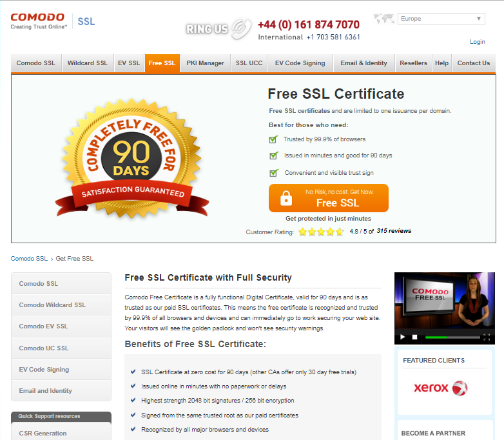Open Email and Identity in the sidebar
Viewport: 504px width, 440px height.
coord(61,391)
